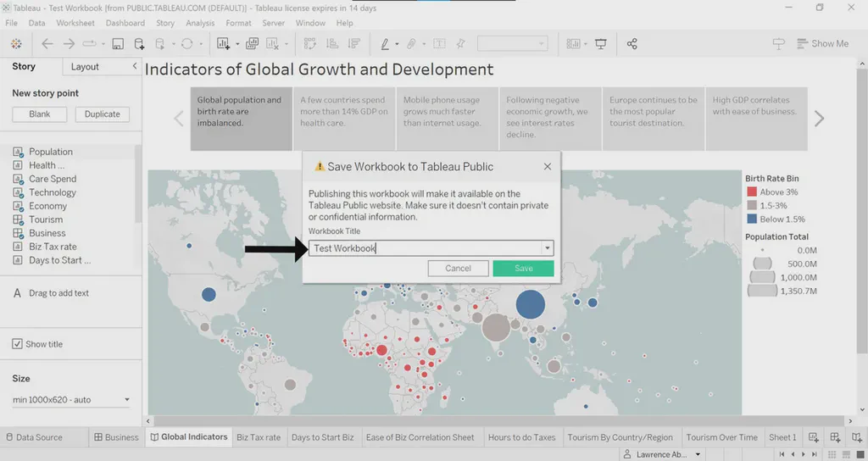Click the New worksheet tab icon
The height and width of the screenshot is (461, 868).
(x=813, y=437)
